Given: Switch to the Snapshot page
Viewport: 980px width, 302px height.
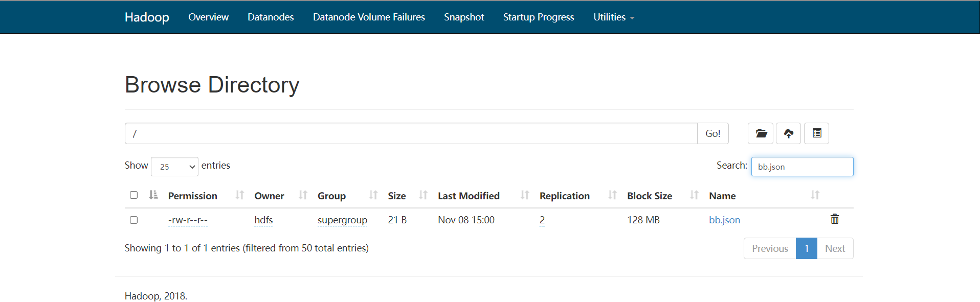Looking at the screenshot, I should click(463, 17).
